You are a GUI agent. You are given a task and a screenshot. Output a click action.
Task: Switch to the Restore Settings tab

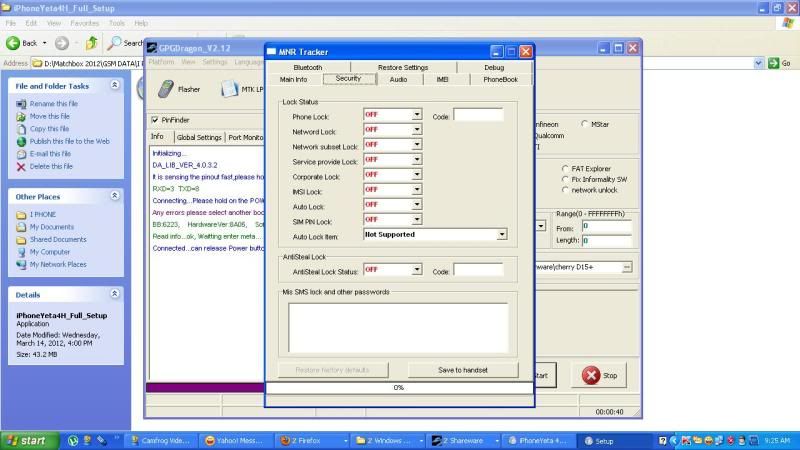tap(403, 67)
